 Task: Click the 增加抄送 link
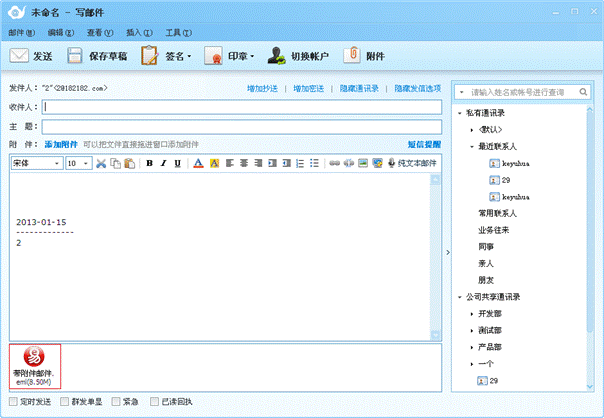click(264, 89)
